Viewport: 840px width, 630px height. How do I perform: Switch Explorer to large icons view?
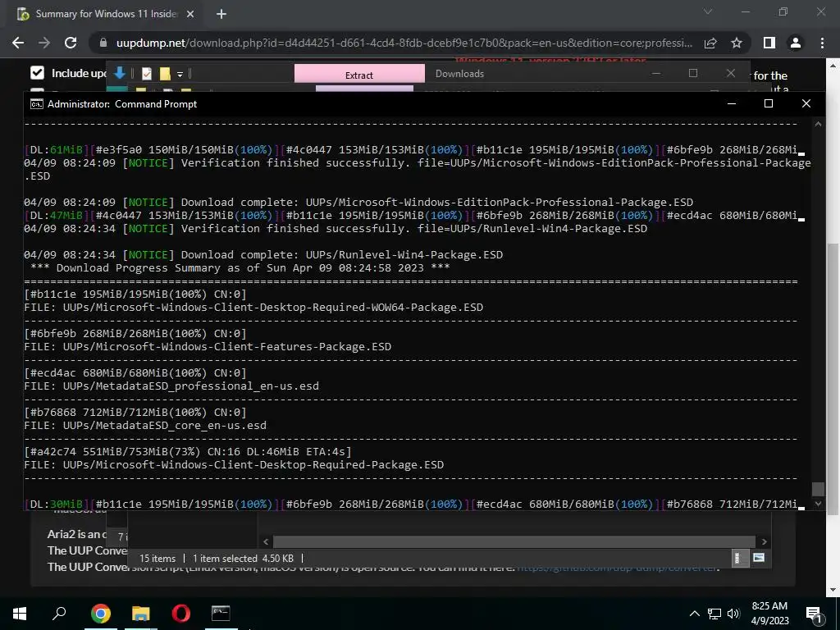(759, 558)
